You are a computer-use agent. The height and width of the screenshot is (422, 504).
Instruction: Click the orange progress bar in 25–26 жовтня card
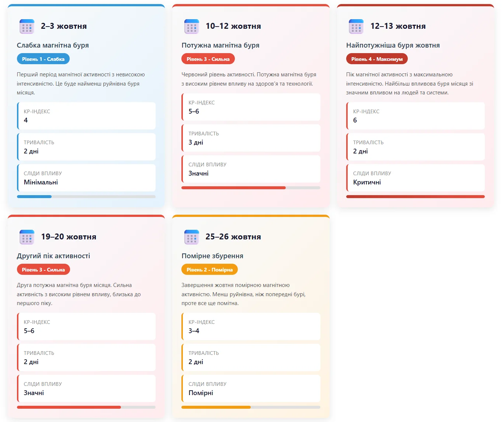(216, 407)
